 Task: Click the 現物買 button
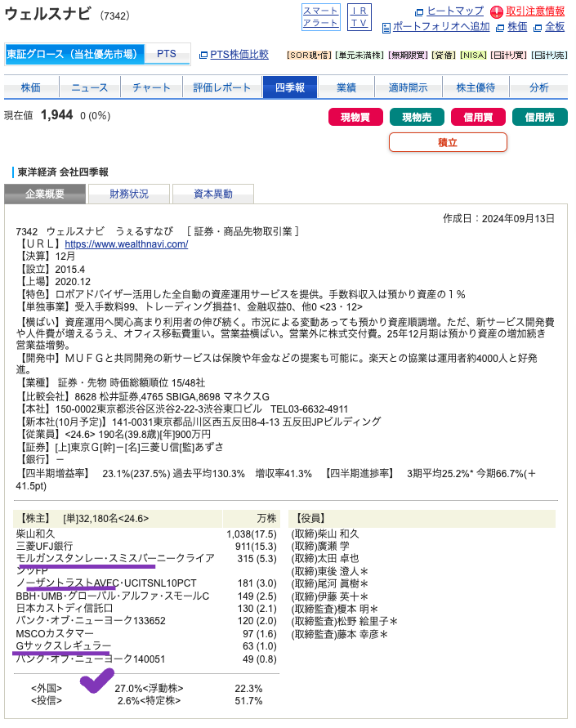(x=355, y=117)
